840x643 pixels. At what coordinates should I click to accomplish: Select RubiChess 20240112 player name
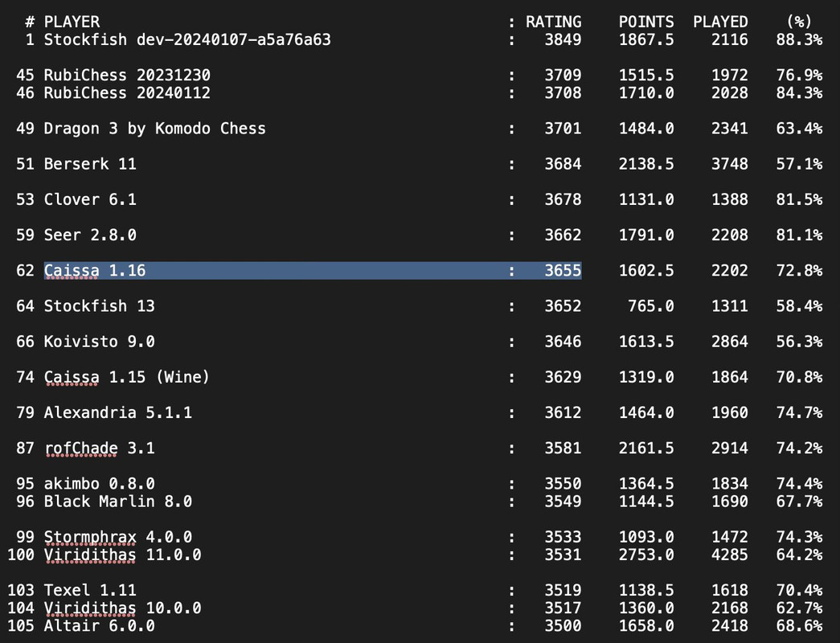[x=127, y=92]
